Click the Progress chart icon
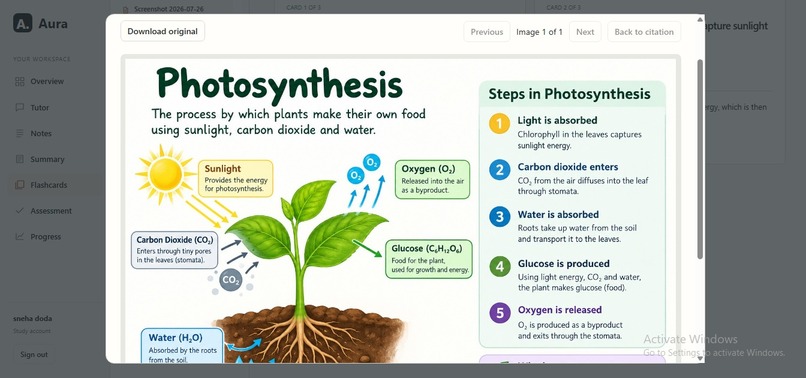The image size is (806, 378). pos(20,237)
